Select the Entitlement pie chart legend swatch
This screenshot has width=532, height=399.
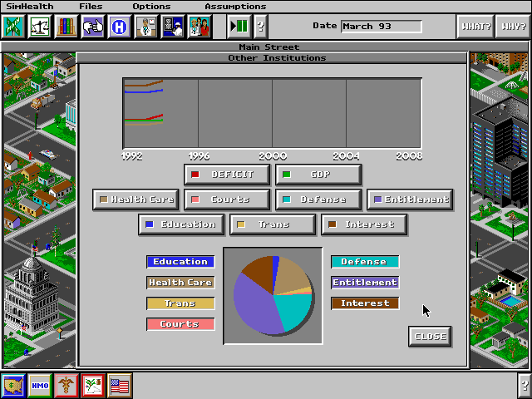tap(365, 283)
